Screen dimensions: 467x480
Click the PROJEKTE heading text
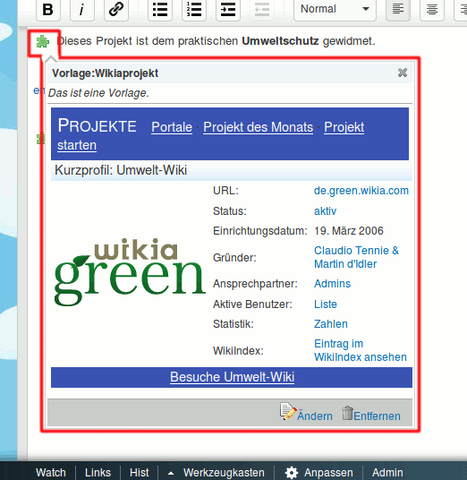[97, 126]
